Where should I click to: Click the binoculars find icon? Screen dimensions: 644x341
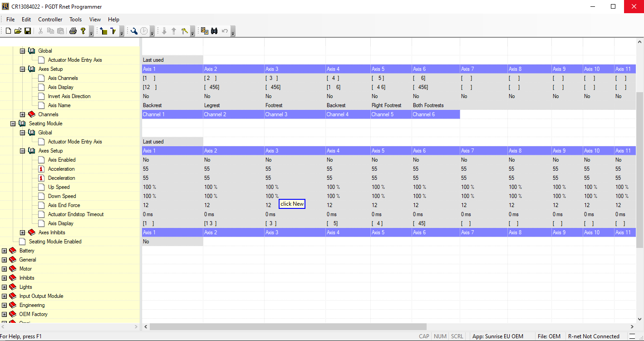pyautogui.click(x=214, y=31)
